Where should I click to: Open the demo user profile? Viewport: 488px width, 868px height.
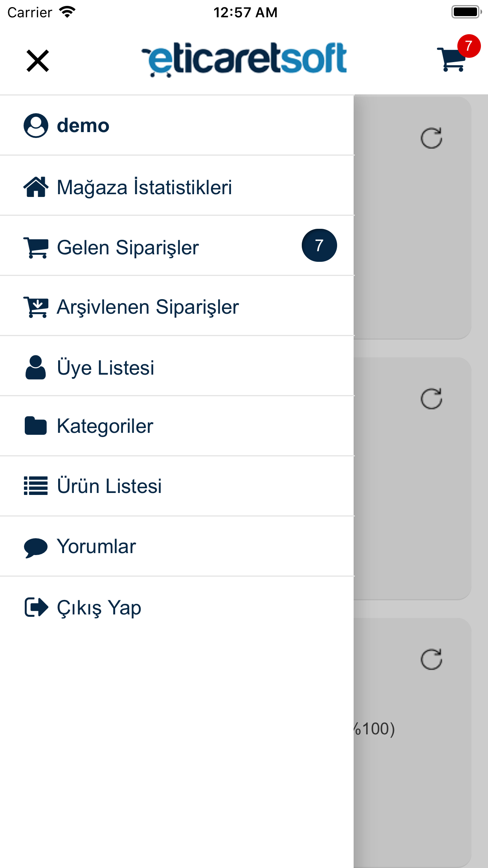click(x=83, y=126)
